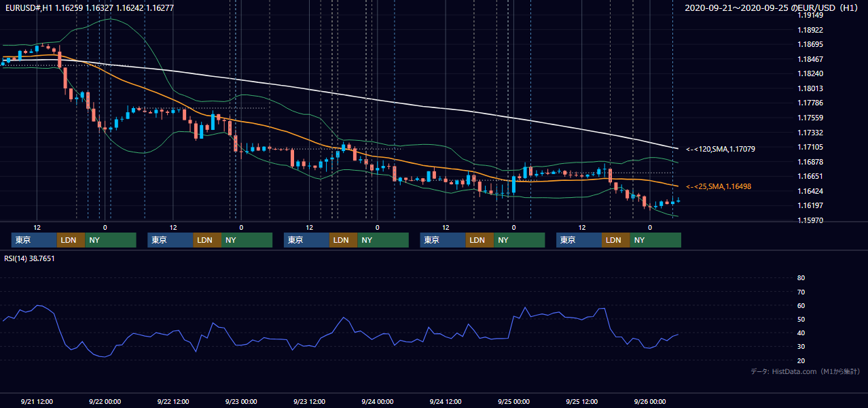Click the NY session block for 9/25

coord(655,240)
